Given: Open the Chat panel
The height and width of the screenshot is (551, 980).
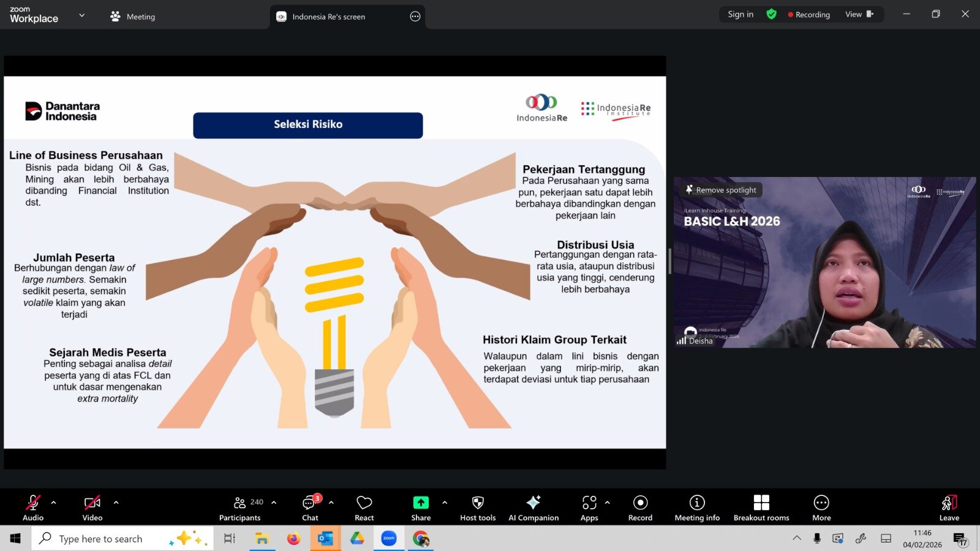Looking at the screenshot, I should click(x=310, y=508).
